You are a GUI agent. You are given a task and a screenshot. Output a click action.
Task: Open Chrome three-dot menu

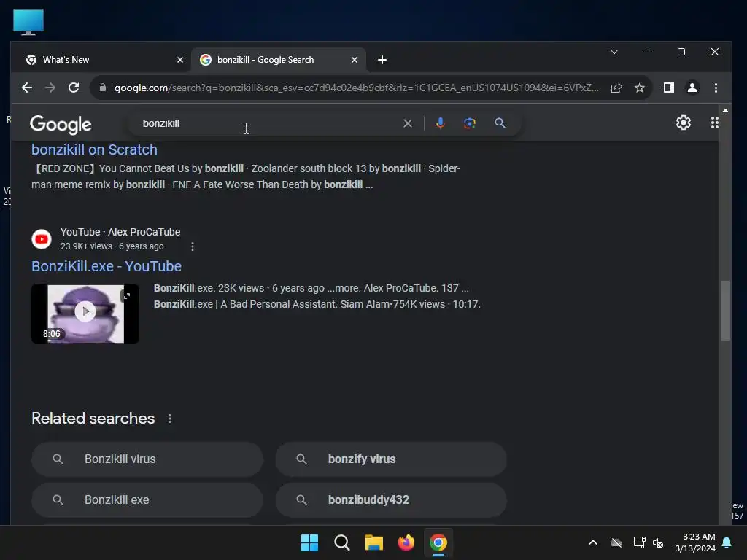[716, 87]
